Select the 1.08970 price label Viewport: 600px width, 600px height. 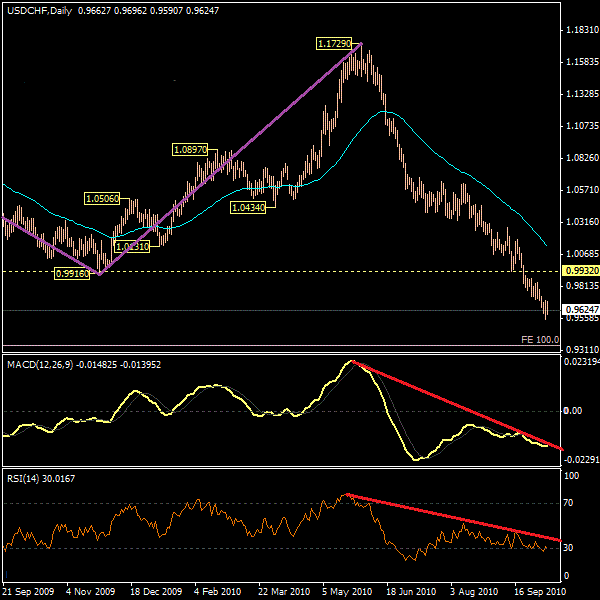coord(190,149)
